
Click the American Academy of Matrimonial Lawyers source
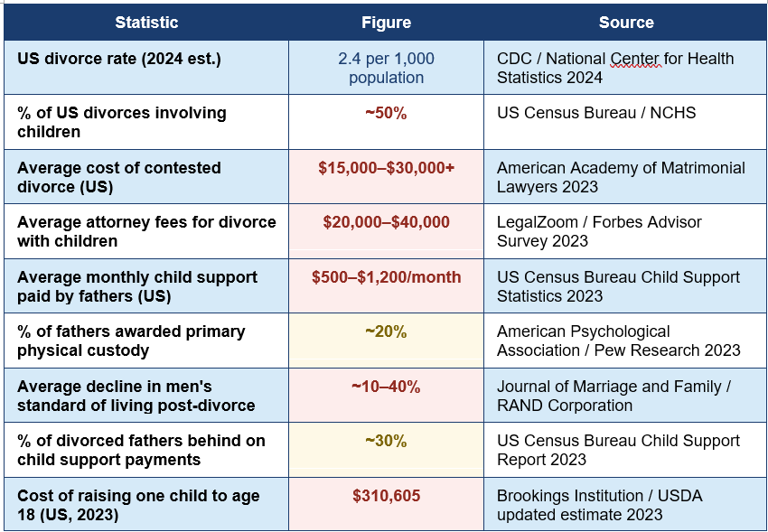(x=621, y=177)
